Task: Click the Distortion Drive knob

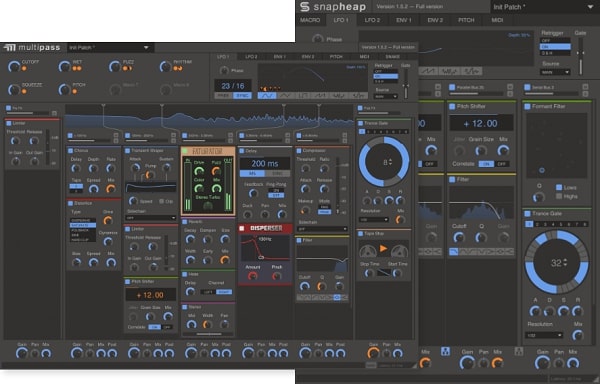Action: point(108,220)
